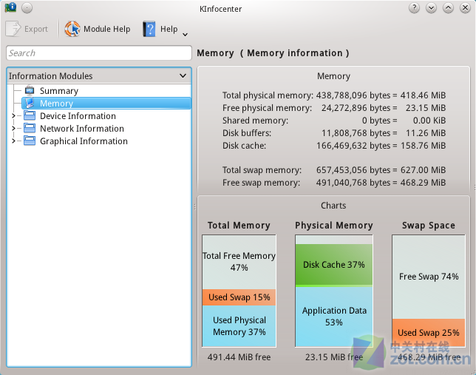Expand the Device Information branch arrow
The width and height of the screenshot is (476, 375).
point(13,116)
